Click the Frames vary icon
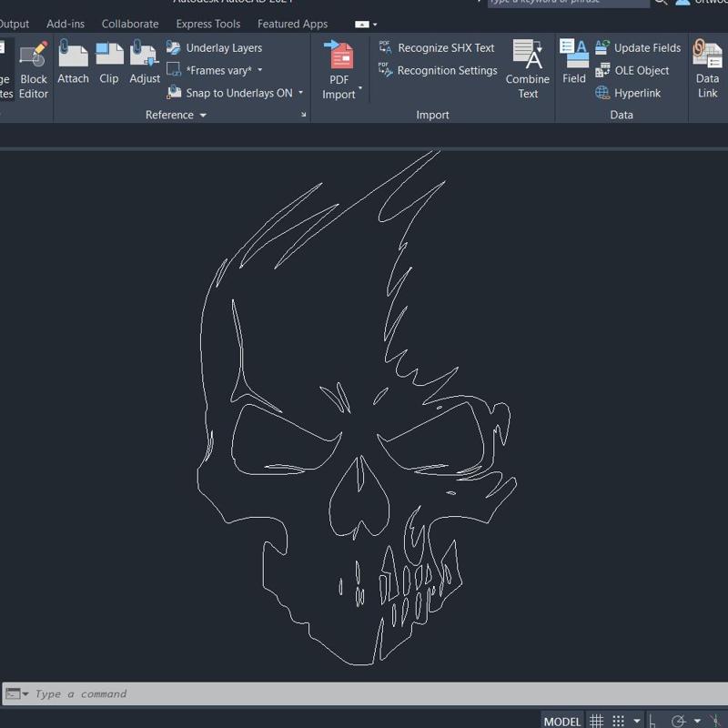The image size is (728, 728). point(174,70)
